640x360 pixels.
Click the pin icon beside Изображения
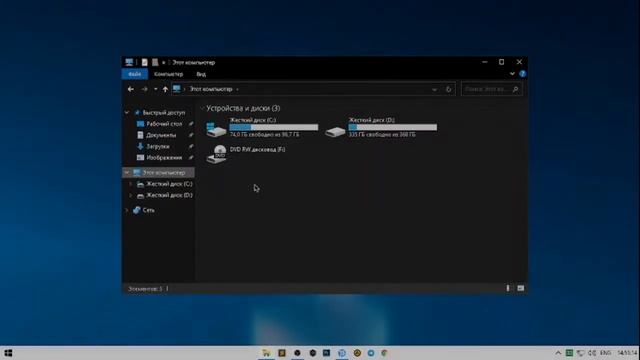[191, 158]
